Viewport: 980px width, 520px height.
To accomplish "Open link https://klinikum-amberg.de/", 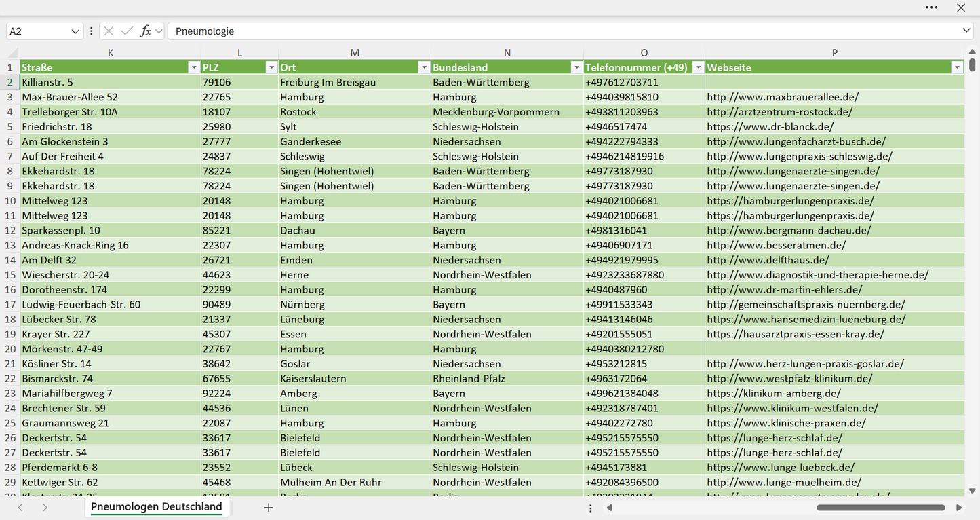I will click(x=774, y=394).
